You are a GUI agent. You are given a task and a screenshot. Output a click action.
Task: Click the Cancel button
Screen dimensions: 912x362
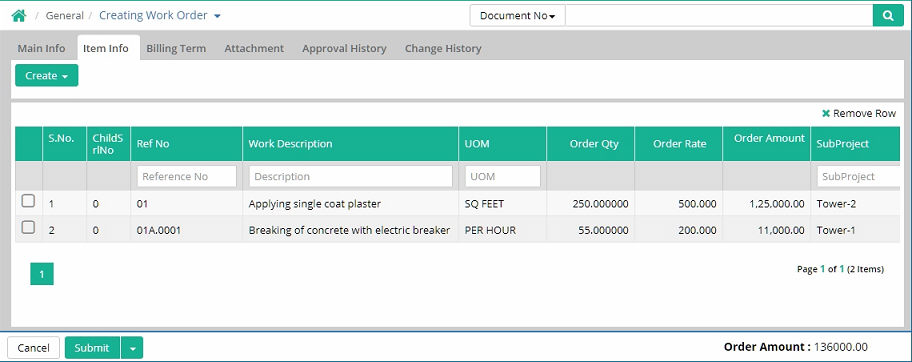pyautogui.click(x=33, y=348)
